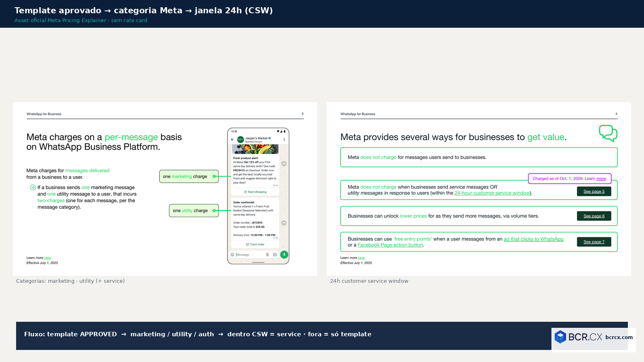The image size is (644, 362).
Task: Click 'free entry points' green text
Action: (x=413, y=239)
